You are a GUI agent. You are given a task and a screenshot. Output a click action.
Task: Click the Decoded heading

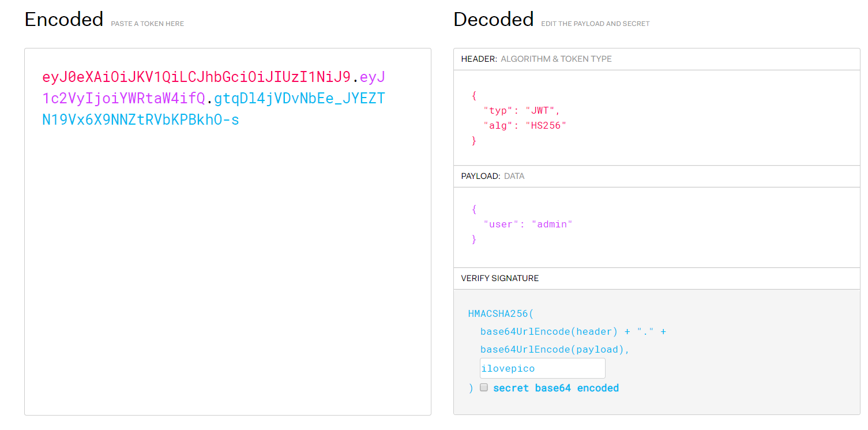coord(493,20)
